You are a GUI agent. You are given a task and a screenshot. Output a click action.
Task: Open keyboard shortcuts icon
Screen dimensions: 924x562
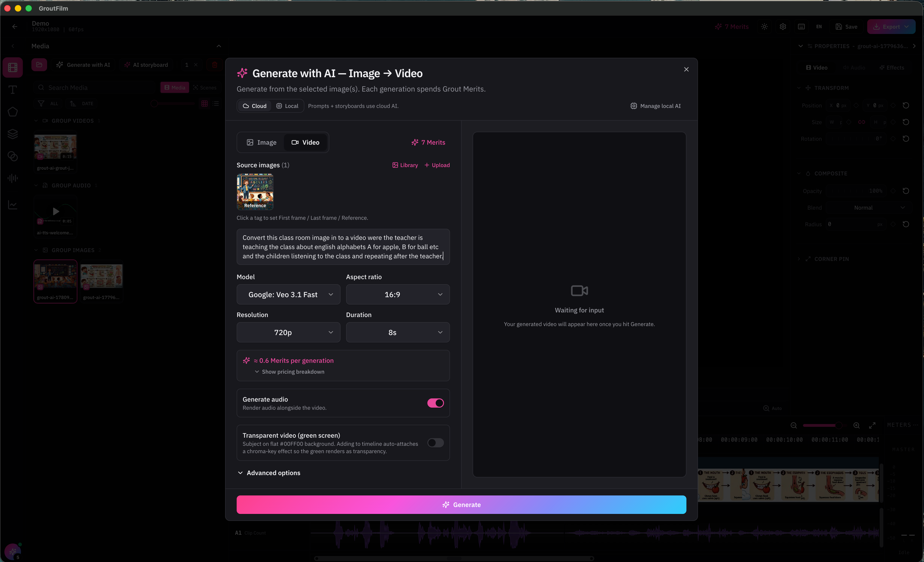coord(801,27)
